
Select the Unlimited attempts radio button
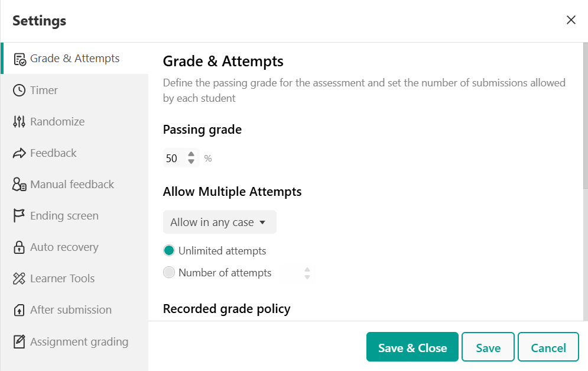tap(169, 250)
